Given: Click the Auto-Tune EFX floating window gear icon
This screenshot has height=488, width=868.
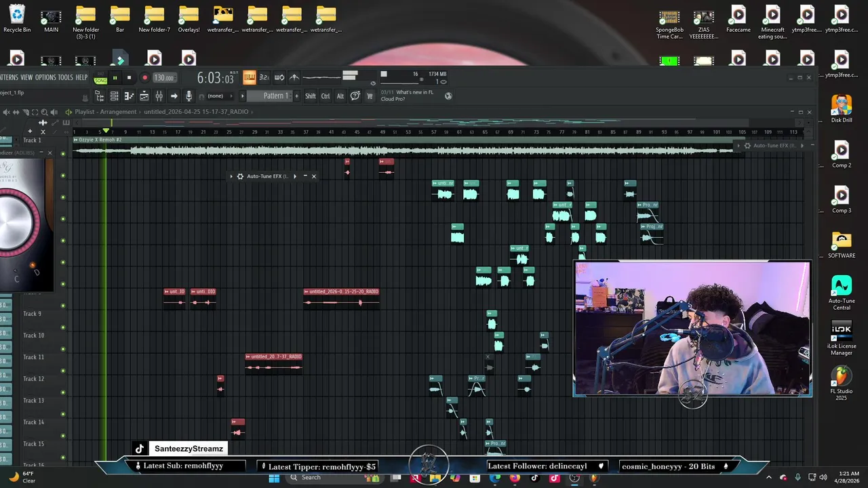Looking at the screenshot, I should tap(240, 176).
